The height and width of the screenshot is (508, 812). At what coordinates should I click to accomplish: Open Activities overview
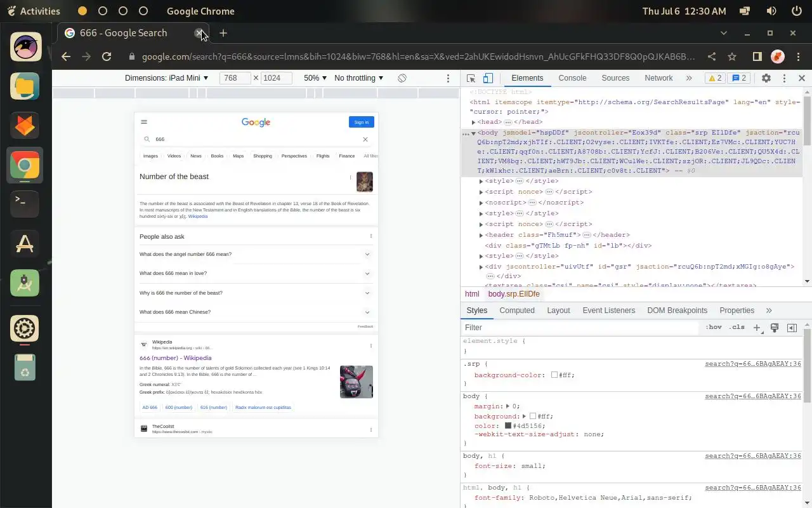point(34,11)
